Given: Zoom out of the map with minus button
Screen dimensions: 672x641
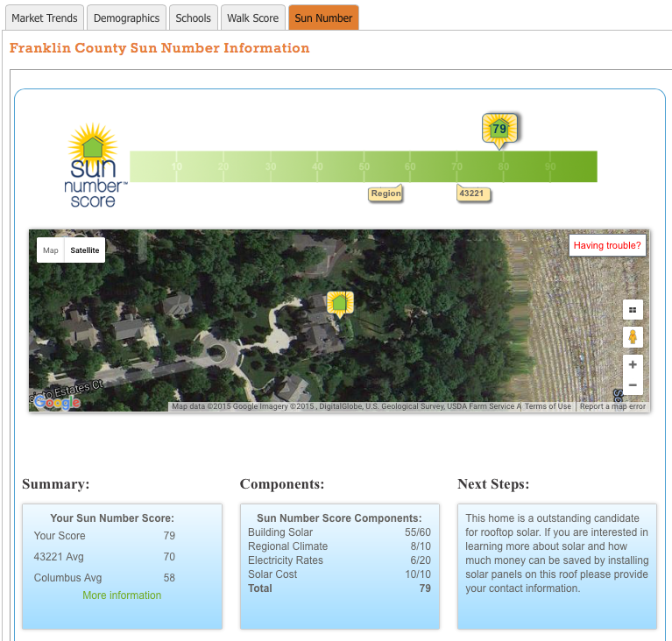Looking at the screenshot, I should [x=633, y=384].
